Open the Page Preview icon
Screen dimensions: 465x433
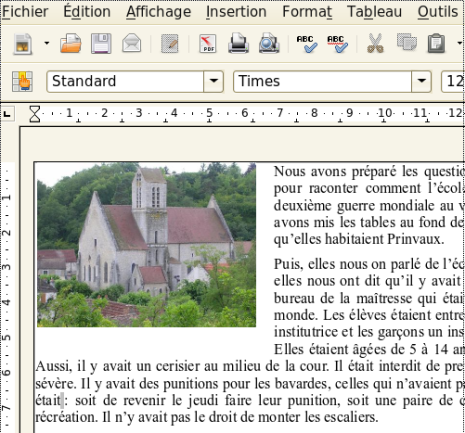[269, 44]
